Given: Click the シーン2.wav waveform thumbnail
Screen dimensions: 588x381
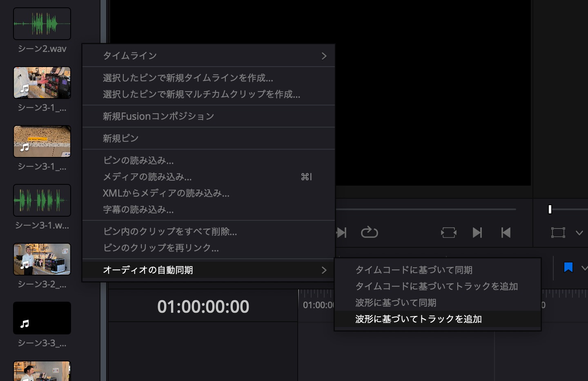Looking at the screenshot, I should (42, 23).
